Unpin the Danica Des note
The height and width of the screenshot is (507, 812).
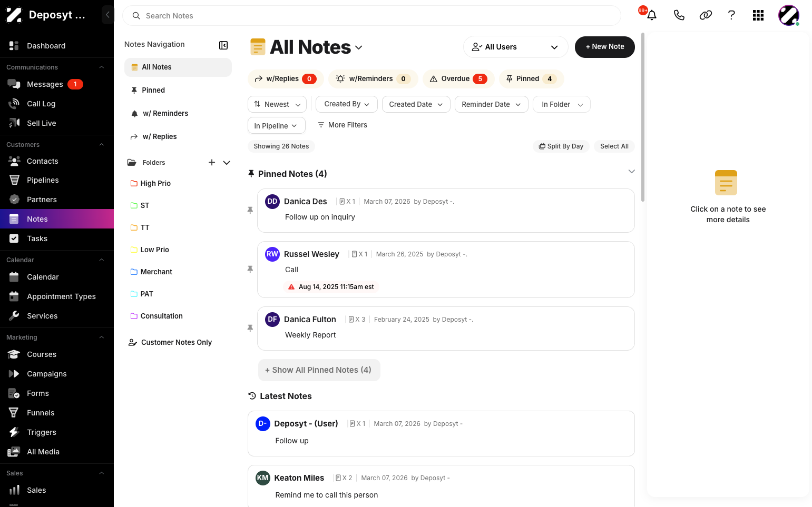[250, 210]
